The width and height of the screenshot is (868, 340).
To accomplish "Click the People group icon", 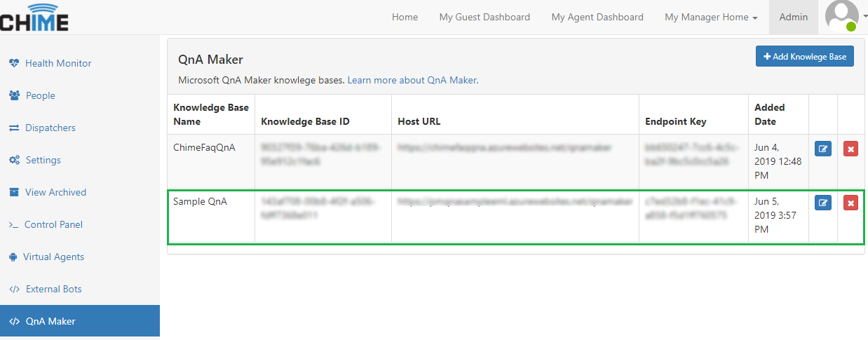I will pos(14,95).
